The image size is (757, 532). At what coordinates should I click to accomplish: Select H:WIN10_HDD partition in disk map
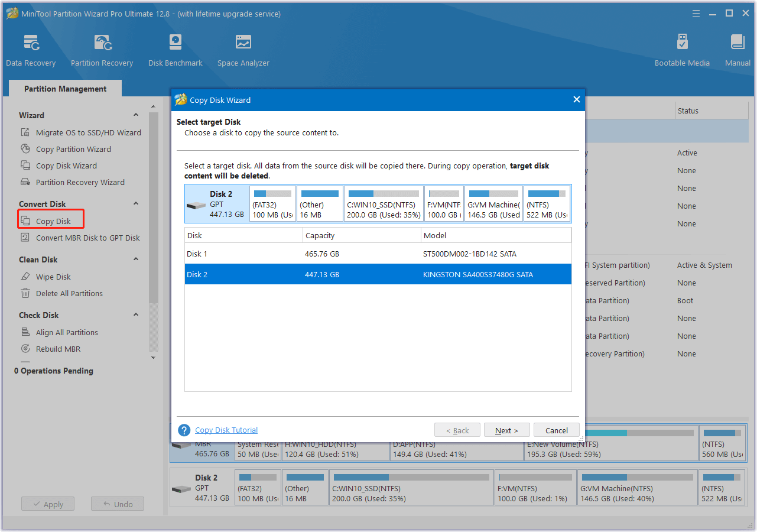click(336, 450)
